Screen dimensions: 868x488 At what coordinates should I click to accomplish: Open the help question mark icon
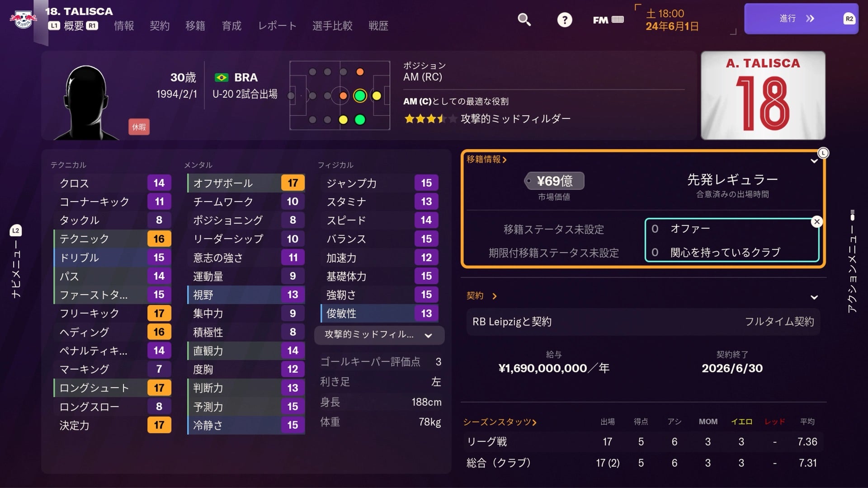pyautogui.click(x=564, y=19)
